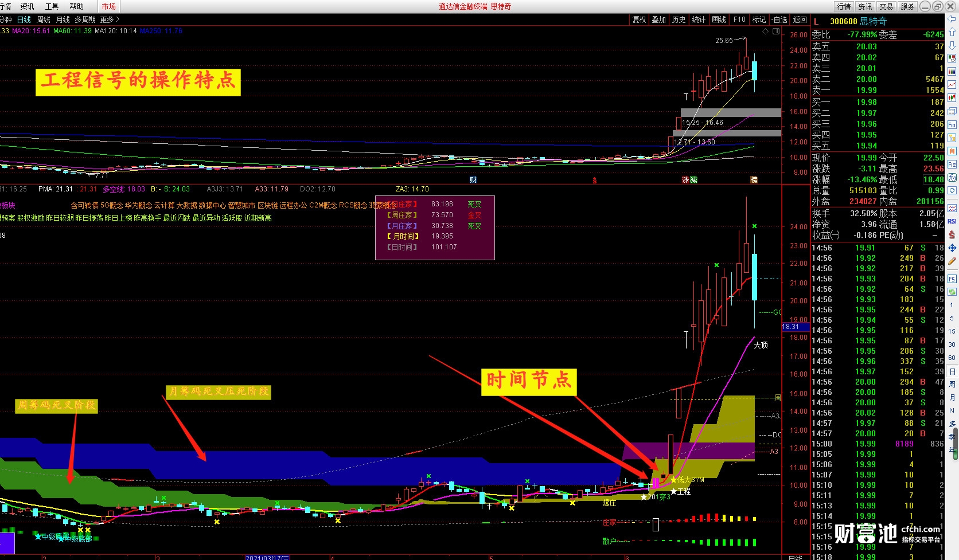
Task: Open the candlestick chart sidebar icon
Action: [x=952, y=98]
